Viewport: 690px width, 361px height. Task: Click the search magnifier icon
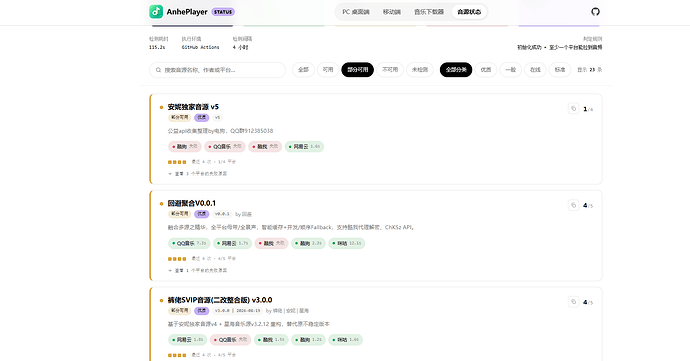[x=158, y=70]
